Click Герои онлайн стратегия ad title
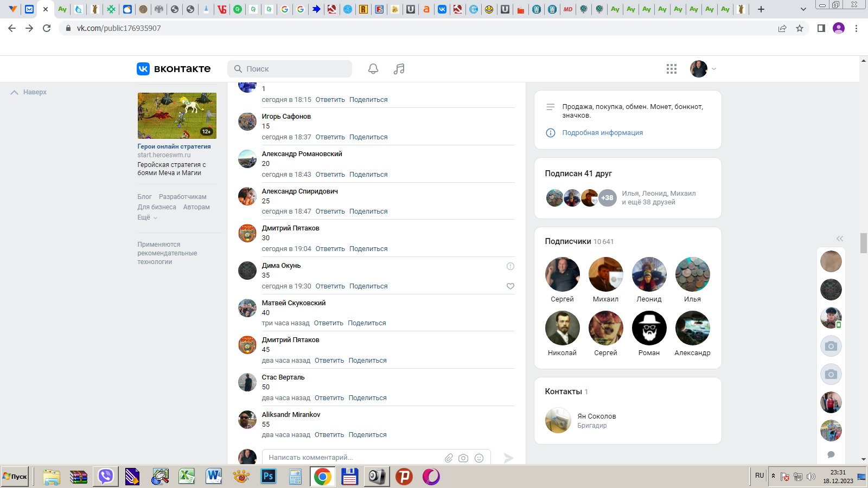The height and width of the screenshot is (488, 868). point(174,146)
